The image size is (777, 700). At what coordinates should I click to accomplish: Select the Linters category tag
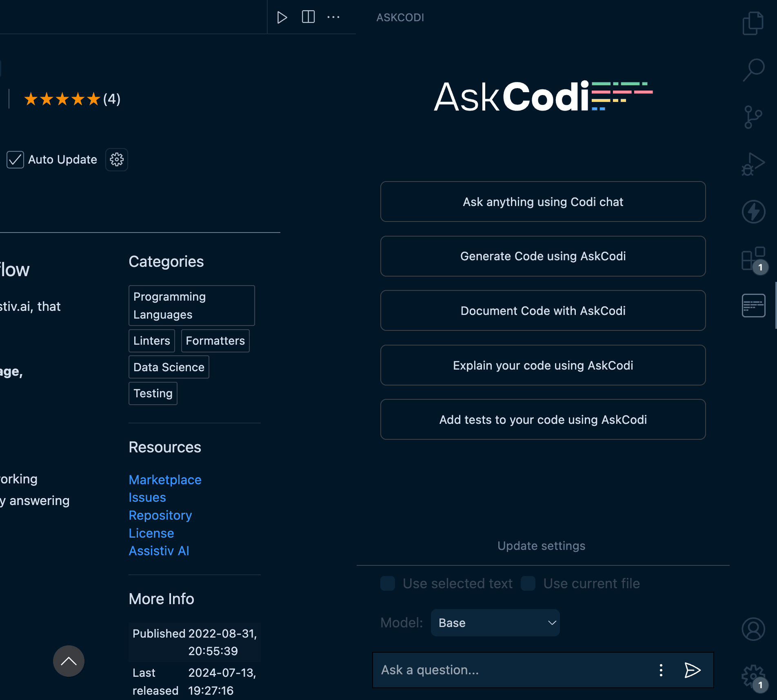pos(152,341)
